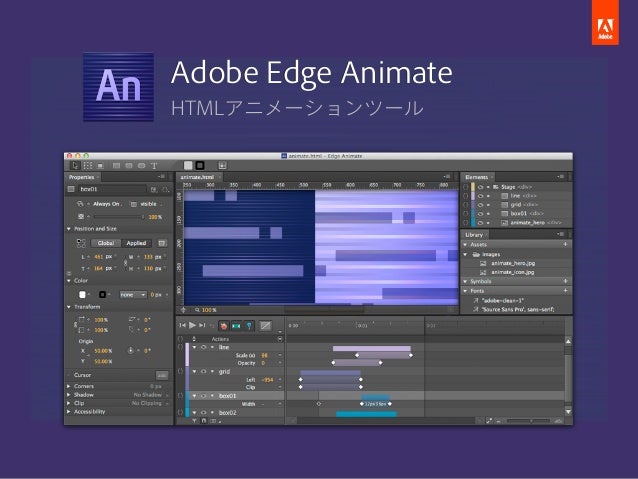Image resolution: width=638 pixels, height=479 pixels.
Task: Open the white background color swatch
Action: click(82, 295)
